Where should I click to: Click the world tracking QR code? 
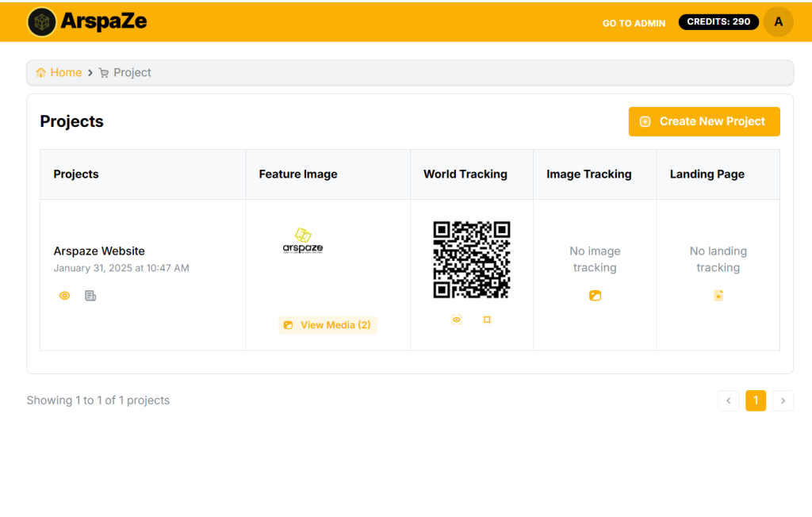[472, 259]
